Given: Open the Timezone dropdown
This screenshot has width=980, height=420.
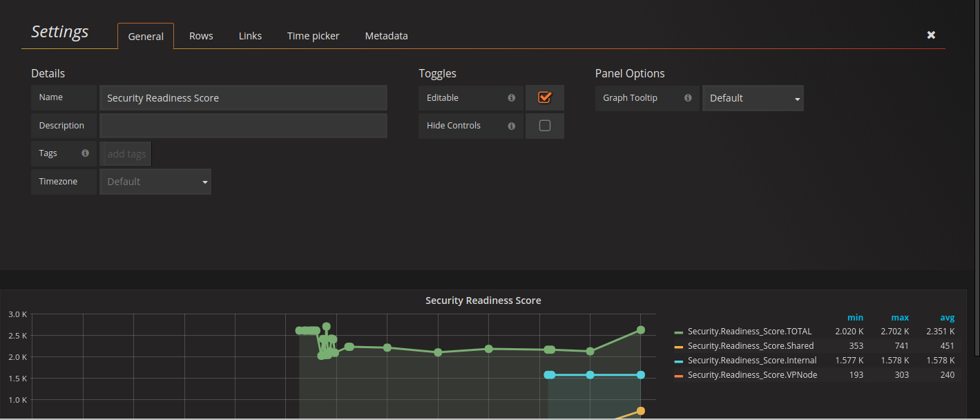Looking at the screenshot, I should coord(155,182).
